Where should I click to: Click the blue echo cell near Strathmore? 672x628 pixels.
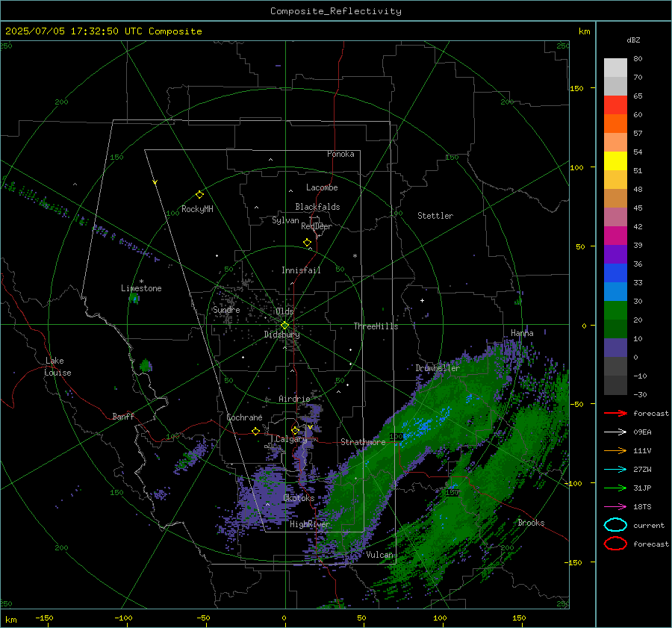[x=424, y=426]
